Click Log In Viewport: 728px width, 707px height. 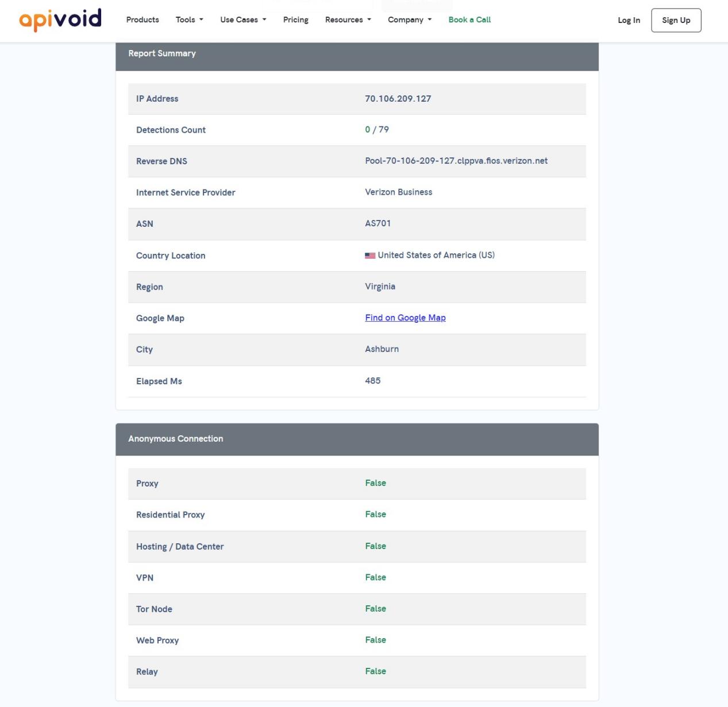(x=629, y=20)
